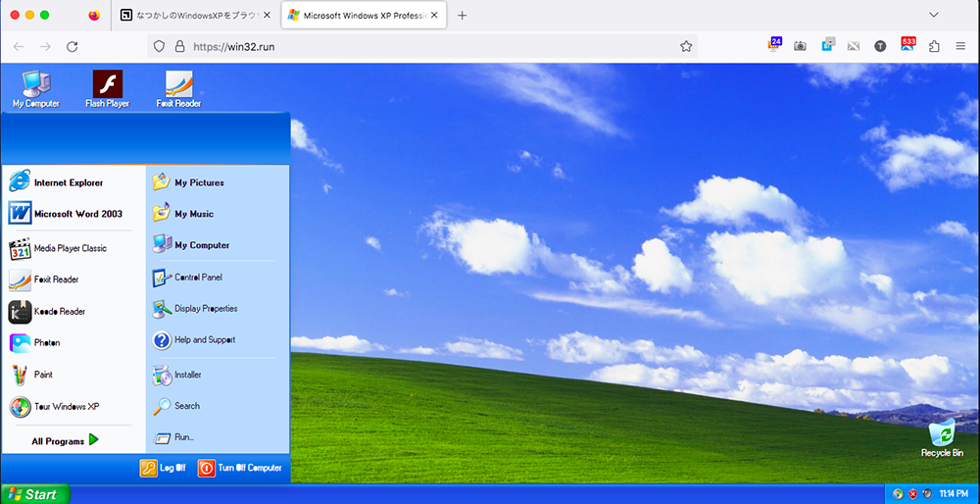The width and height of the screenshot is (980, 504).
Task: Open the site shield tracking protection icon
Action: point(160,46)
